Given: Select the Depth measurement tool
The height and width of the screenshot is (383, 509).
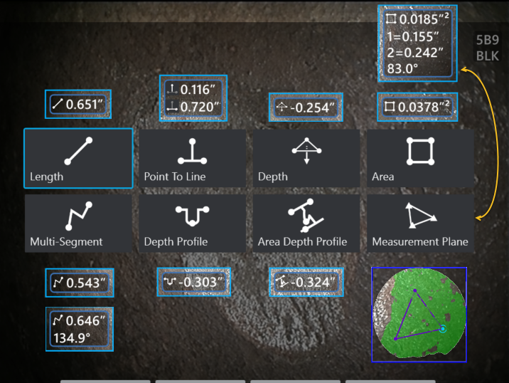Looking at the screenshot, I should point(306,158).
